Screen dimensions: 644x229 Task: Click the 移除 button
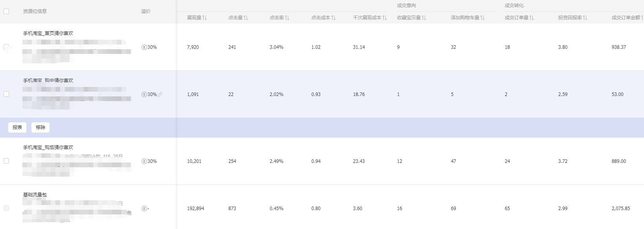pos(40,127)
